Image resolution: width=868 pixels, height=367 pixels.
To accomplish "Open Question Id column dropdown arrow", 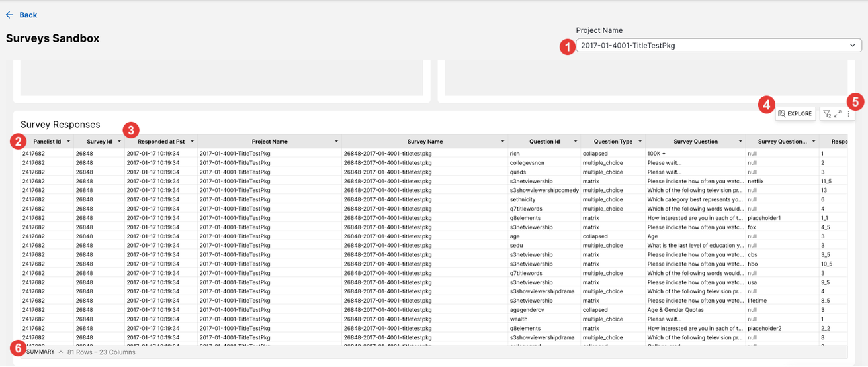I will (576, 142).
